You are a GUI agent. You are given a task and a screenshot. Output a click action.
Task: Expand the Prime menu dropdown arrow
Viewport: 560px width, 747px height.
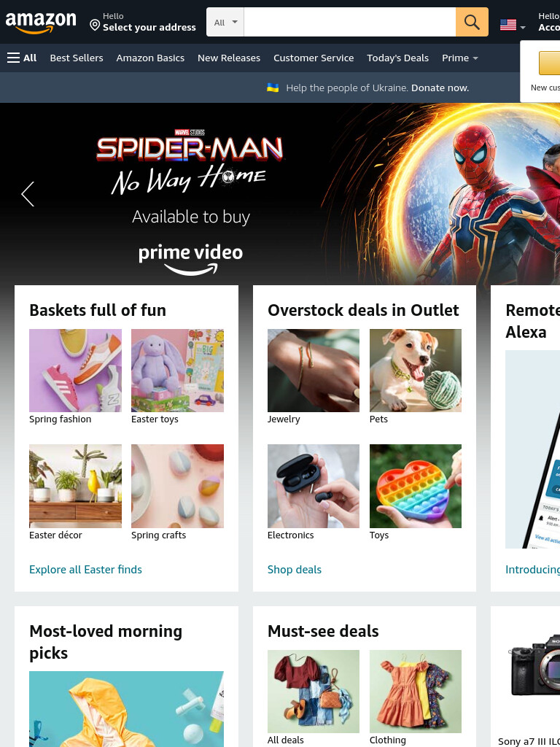pos(475,58)
